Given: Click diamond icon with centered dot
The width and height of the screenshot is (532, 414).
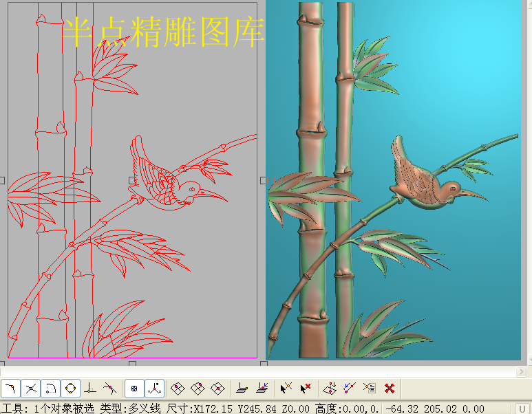Looking at the screenshot, I should tap(217, 389).
